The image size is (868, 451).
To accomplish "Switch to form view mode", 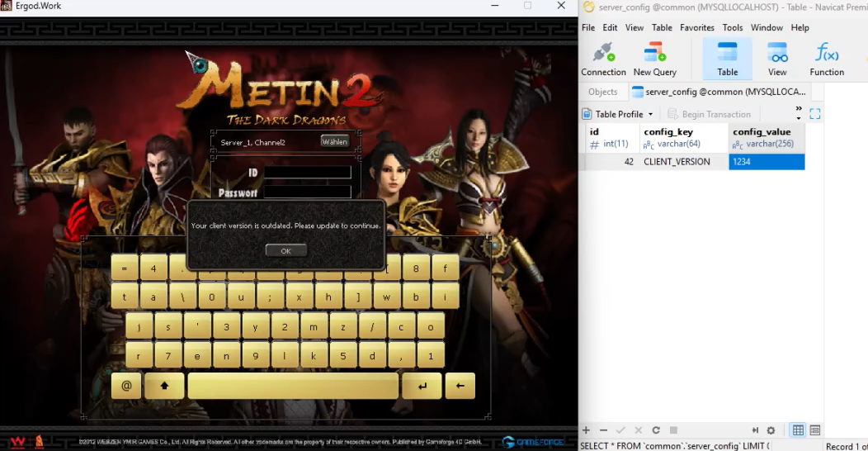I will [815, 430].
